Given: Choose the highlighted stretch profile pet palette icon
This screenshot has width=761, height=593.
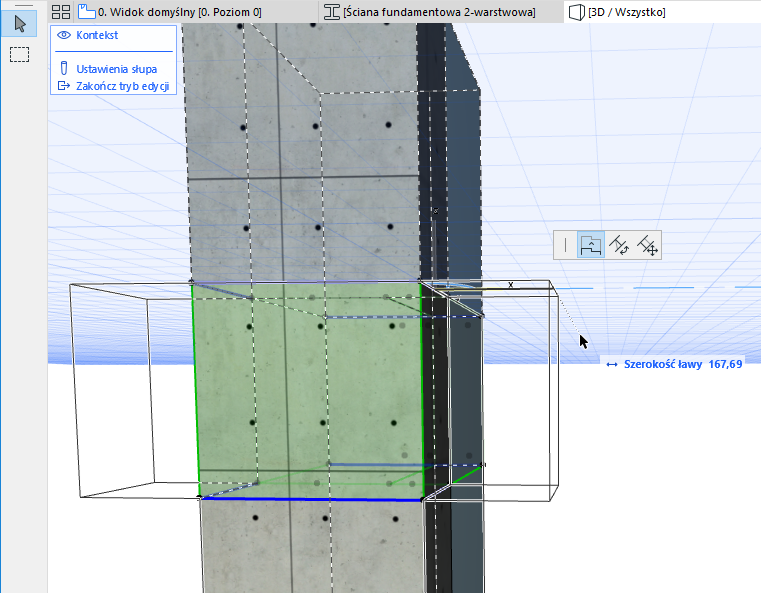Looking at the screenshot, I should [591, 245].
